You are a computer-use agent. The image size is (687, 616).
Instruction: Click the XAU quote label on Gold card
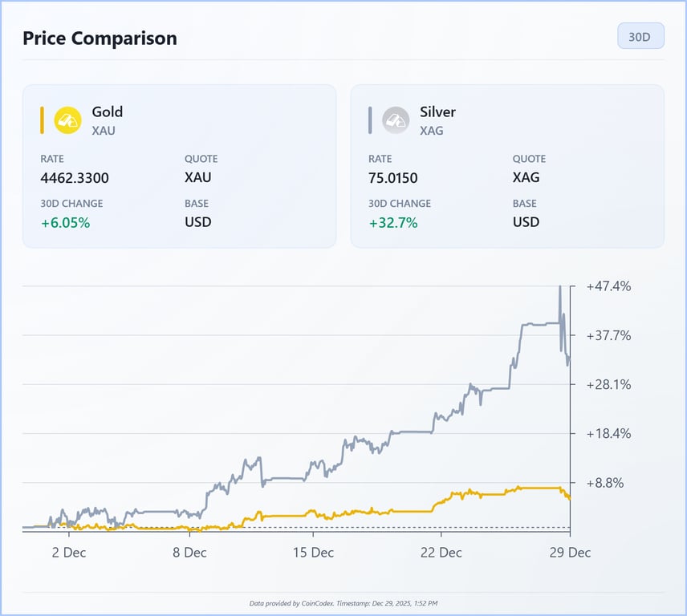(197, 177)
